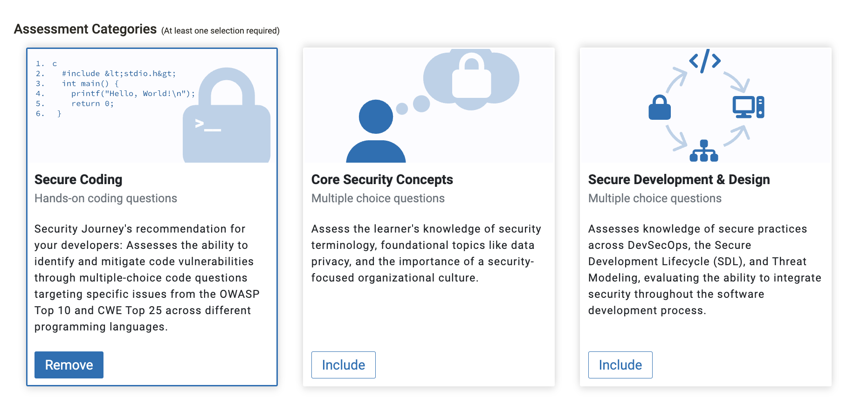
Task: Click the code brackets icon
Action: (705, 61)
